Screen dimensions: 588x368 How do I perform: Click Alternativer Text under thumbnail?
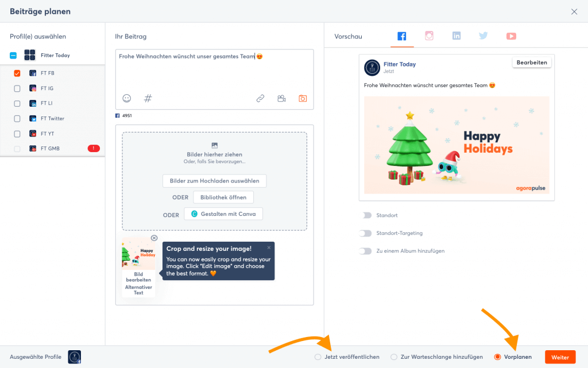(138, 290)
